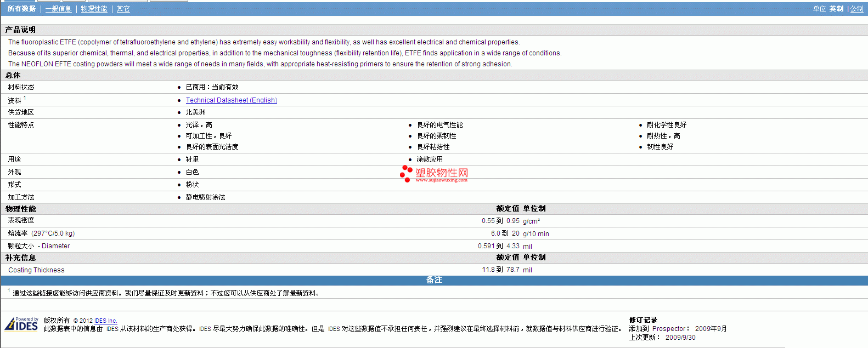Click the 上次更新 date 2009/9/30
868x348 pixels.
680,338
